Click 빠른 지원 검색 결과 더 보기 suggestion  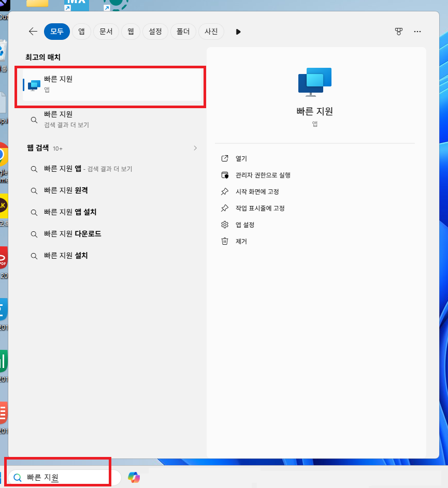point(112,120)
